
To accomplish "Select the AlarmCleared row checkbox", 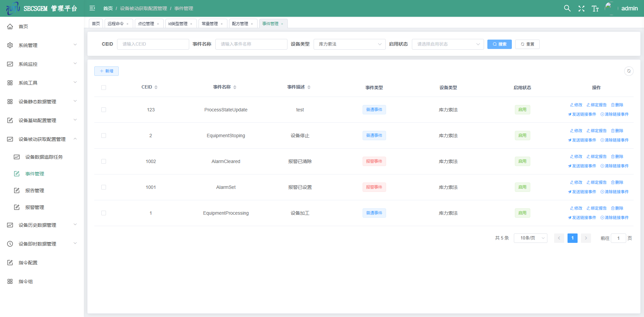I will point(104,161).
